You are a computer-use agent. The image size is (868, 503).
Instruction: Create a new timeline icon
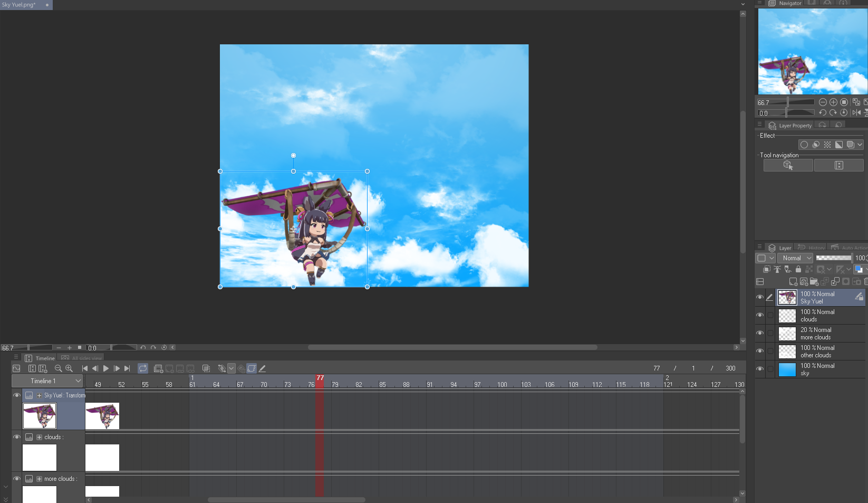(43, 368)
